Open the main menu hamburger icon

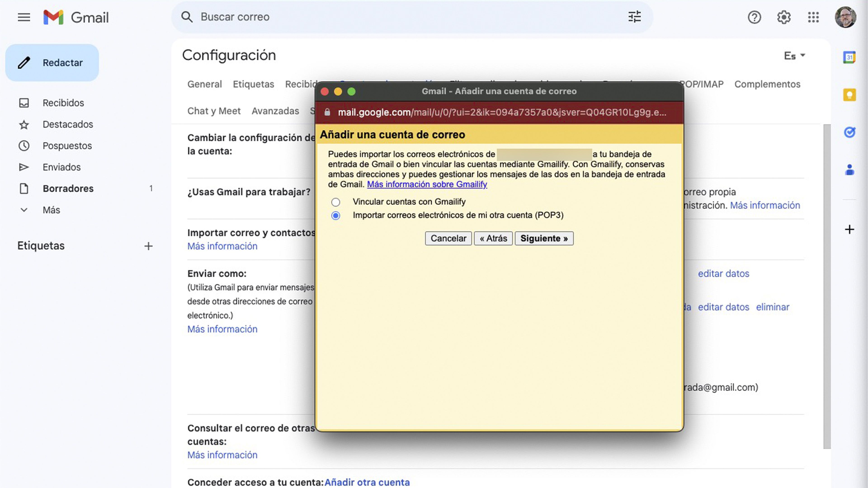point(24,17)
